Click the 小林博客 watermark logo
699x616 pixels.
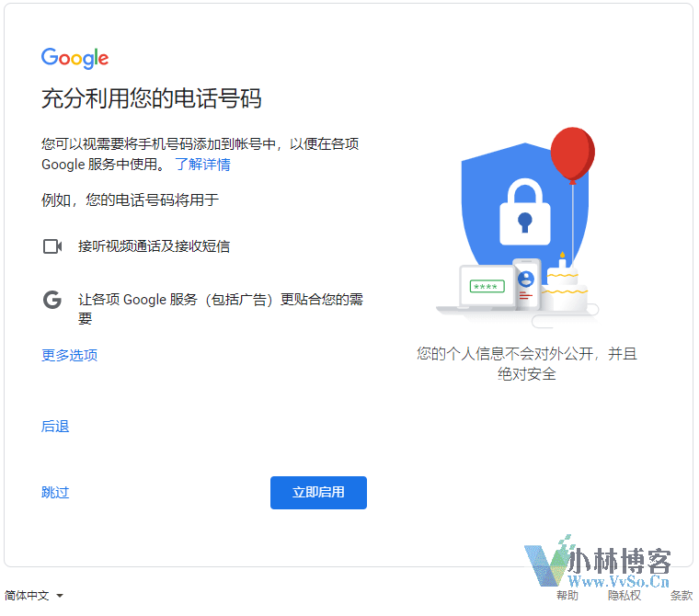pos(598,562)
